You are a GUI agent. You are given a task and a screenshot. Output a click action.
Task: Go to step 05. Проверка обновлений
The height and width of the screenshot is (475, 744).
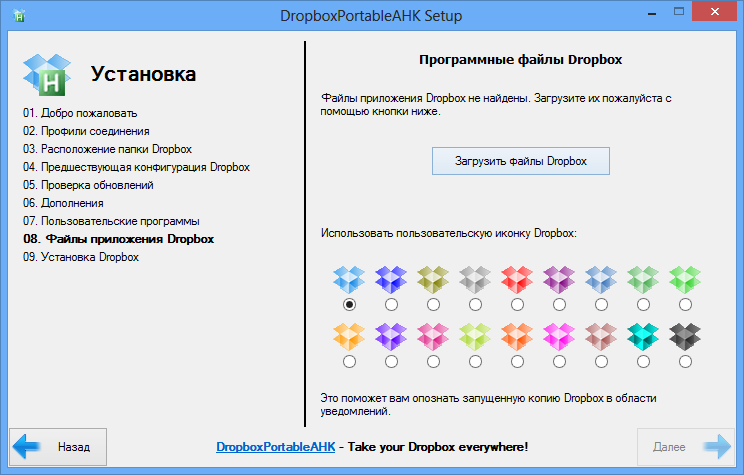pos(88,185)
